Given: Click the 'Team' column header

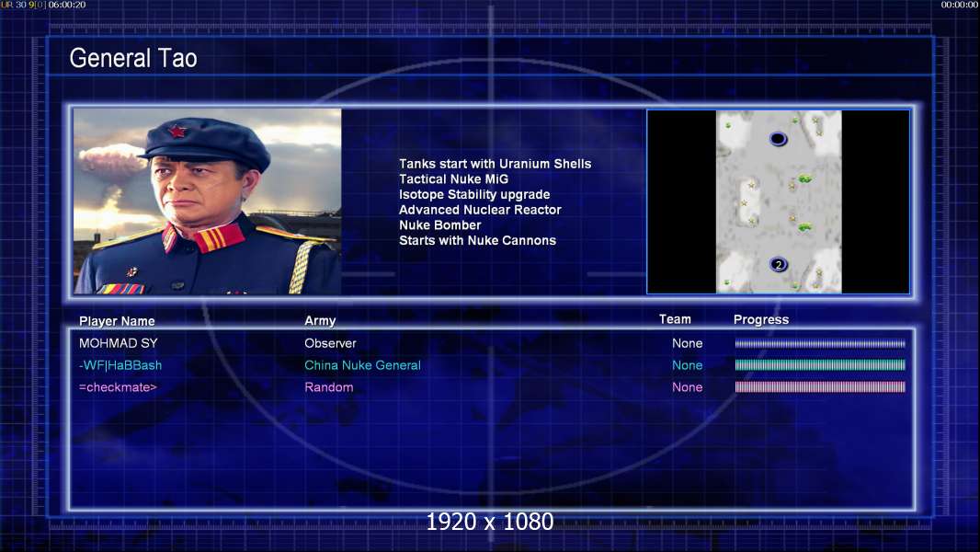Looking at the screenshot, I should coord(675,319).
